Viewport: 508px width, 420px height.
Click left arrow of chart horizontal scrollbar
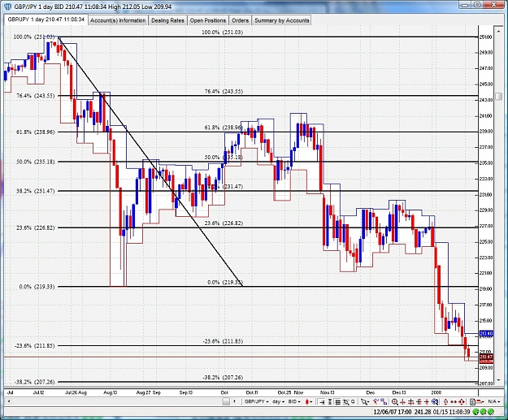click(8, 401)
